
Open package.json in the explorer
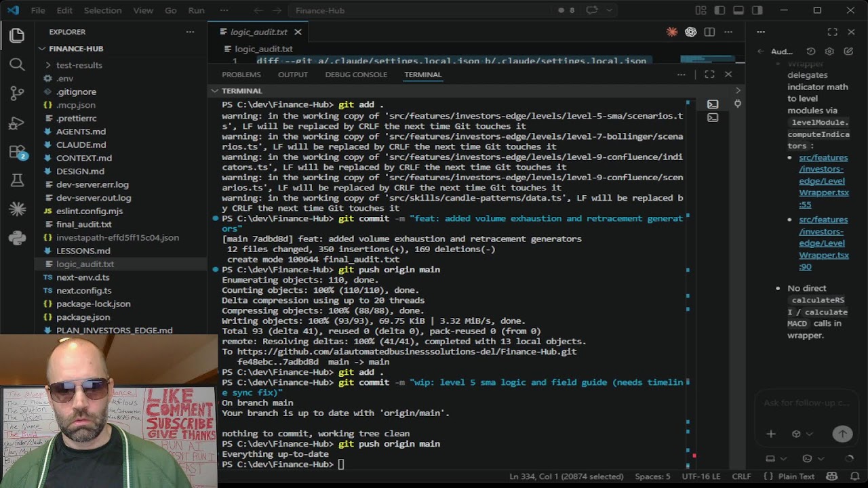(x=83, y=317)
